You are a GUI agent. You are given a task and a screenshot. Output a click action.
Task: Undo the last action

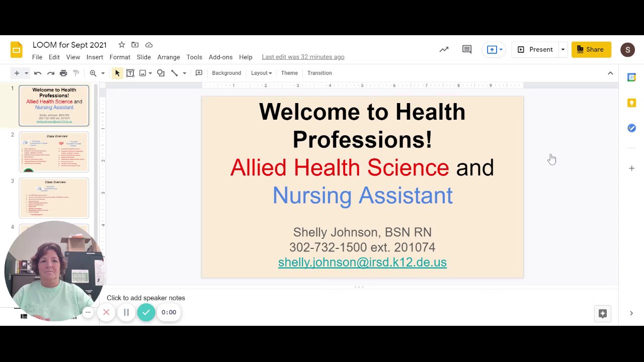pos(38,73)
